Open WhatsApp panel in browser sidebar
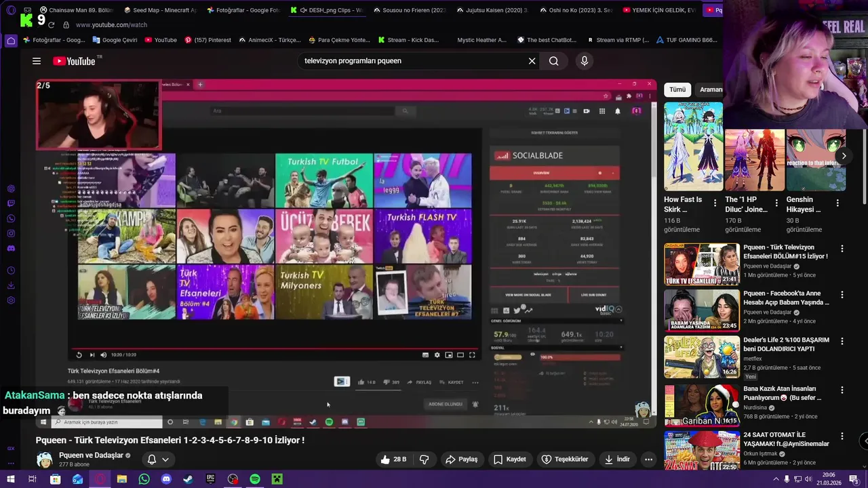 point(11,218)
